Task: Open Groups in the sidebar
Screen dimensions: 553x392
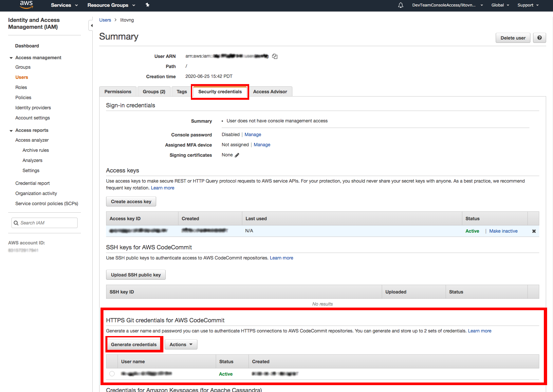Action: (23, 67)
